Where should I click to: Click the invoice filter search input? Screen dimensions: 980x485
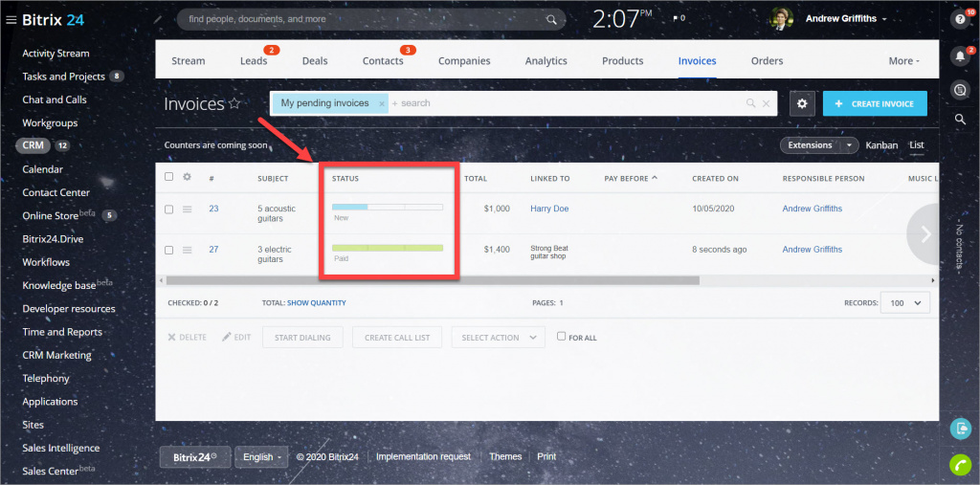coord(566,103)
